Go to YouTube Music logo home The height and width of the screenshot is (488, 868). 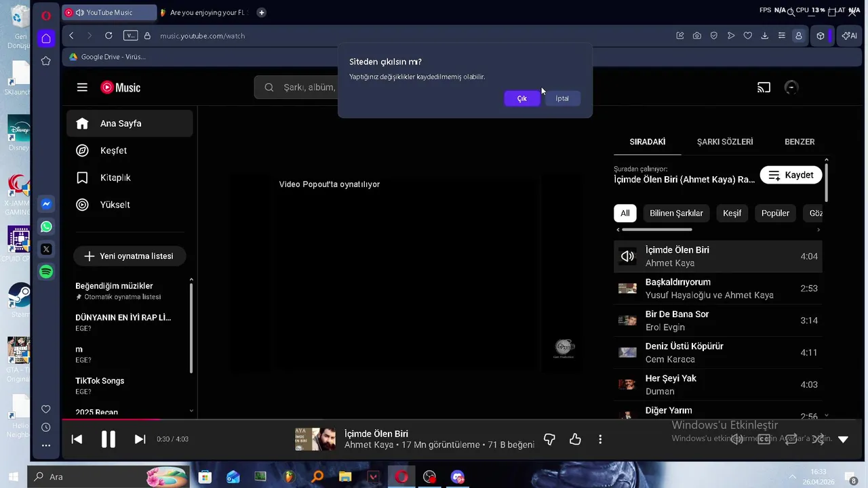pos(121,87)
